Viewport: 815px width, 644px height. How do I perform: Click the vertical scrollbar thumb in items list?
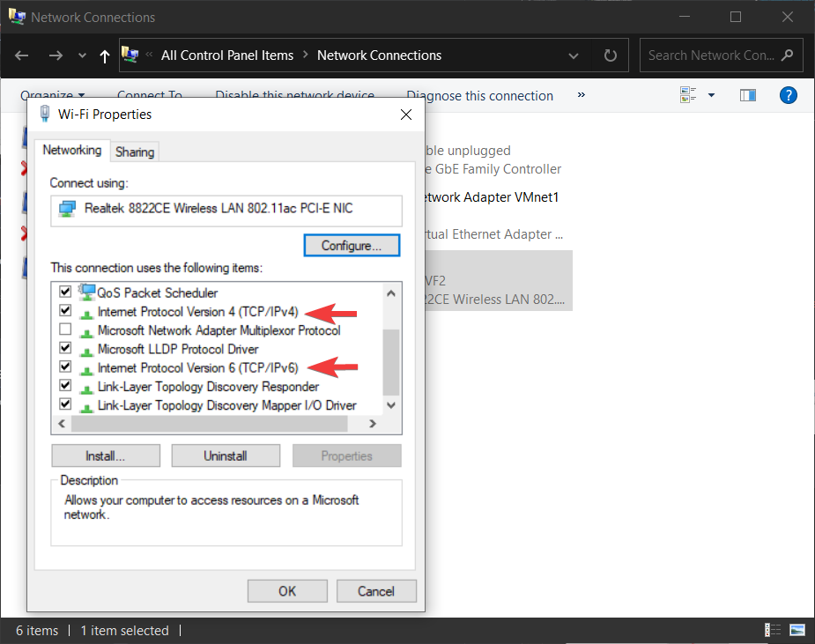391,362
